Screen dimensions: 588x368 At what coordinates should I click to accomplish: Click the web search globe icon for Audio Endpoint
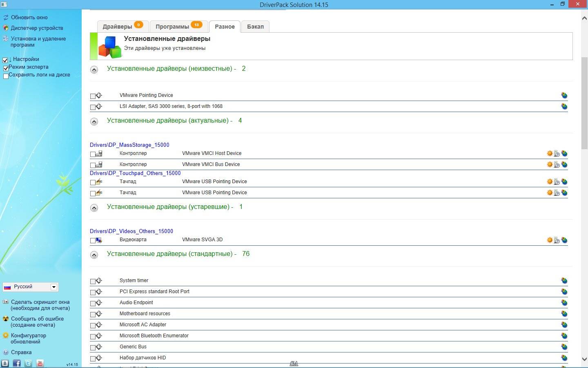(564, 303)
